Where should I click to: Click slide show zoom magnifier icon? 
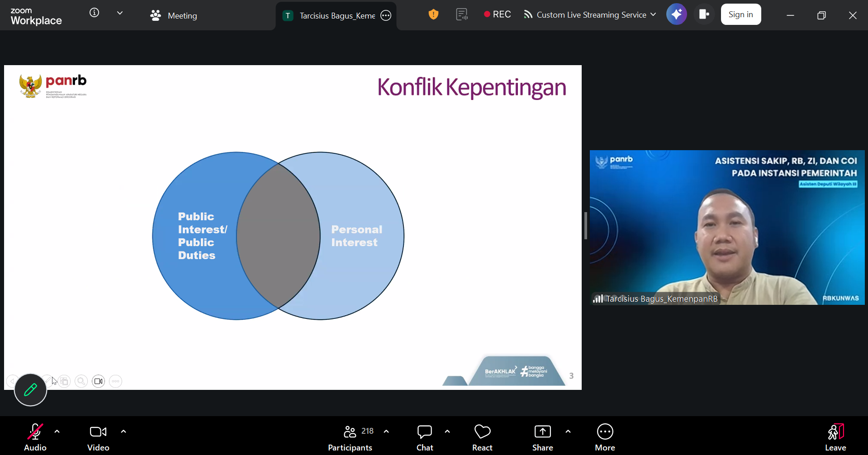coord(81,381)
